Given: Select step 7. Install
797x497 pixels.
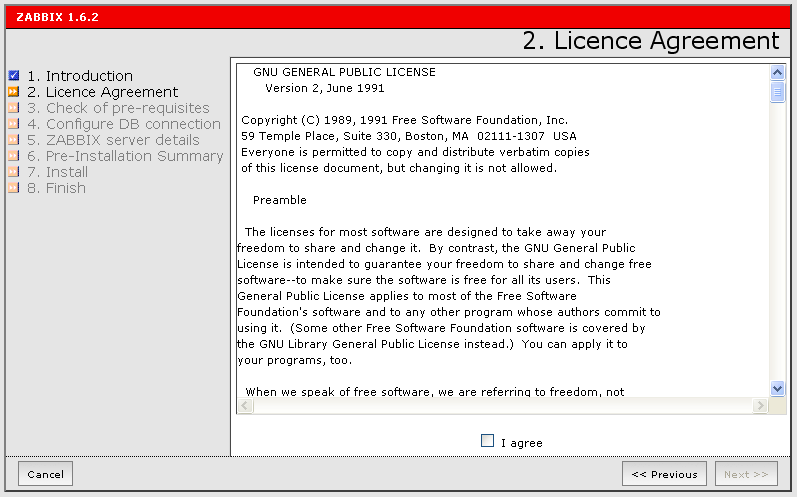Looking at the screenshot, I should point(57,172).
